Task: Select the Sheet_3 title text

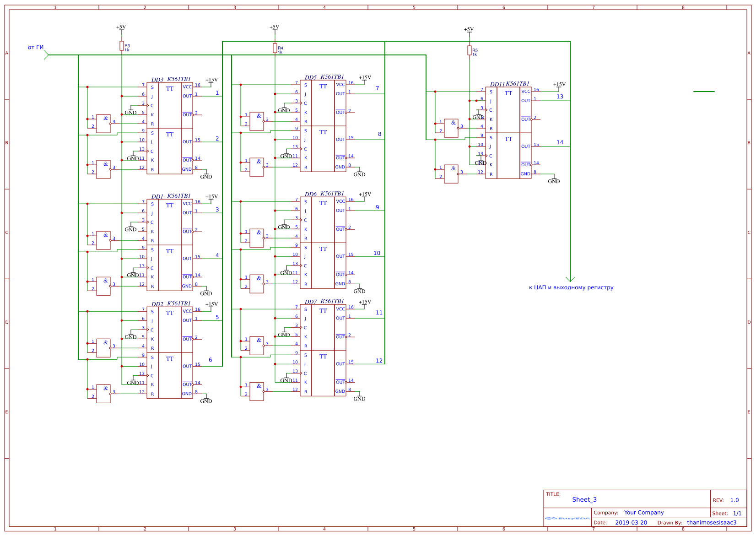Action: click(x=585, y=499)
